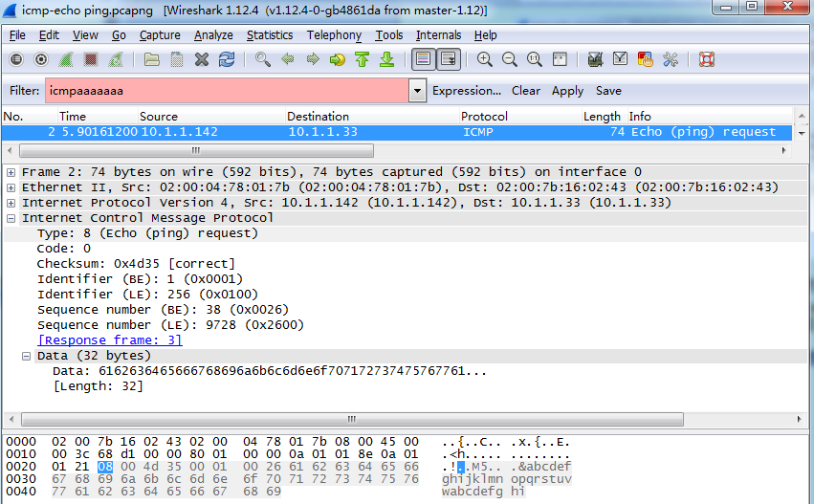The height and width of the screenshot is (504, 814).
Task: Go forward in packet history arrow
Action: pyautogui.click(x=313, y=59)
